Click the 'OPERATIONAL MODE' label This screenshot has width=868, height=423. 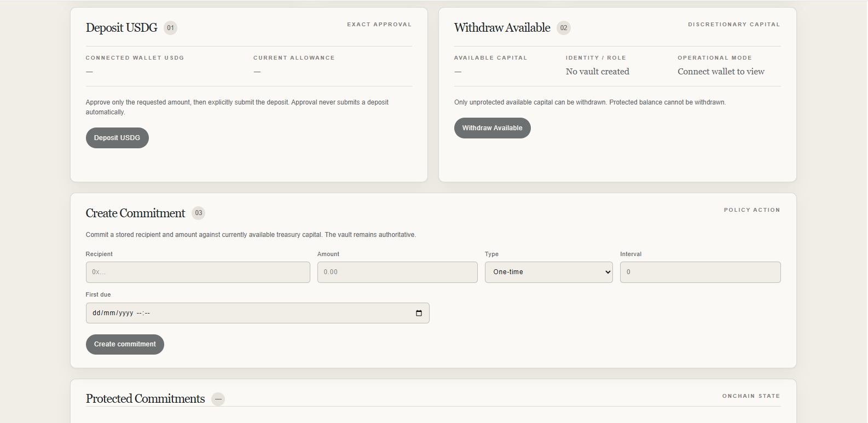(715, 58)
